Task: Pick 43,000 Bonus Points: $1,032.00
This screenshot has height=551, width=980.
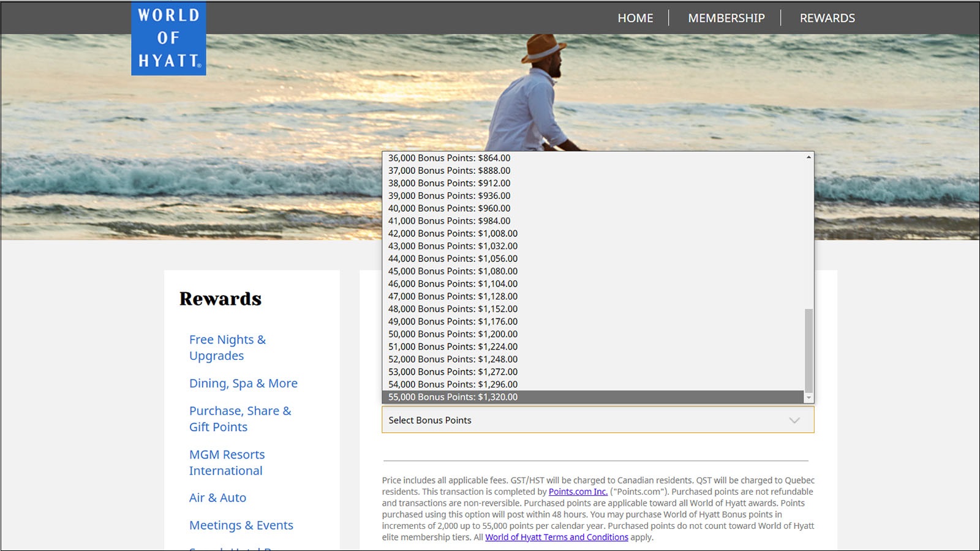Action: (x=593, y=246)
